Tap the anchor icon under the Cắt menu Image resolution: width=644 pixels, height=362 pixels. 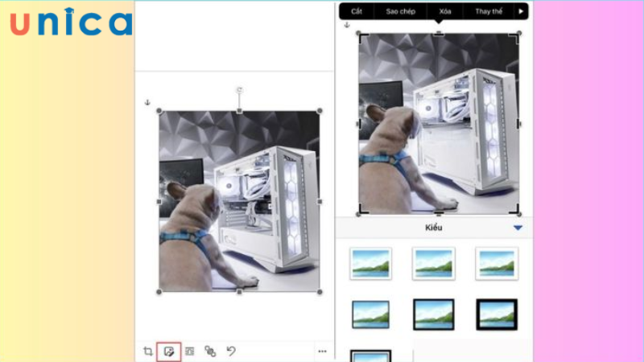347,25
